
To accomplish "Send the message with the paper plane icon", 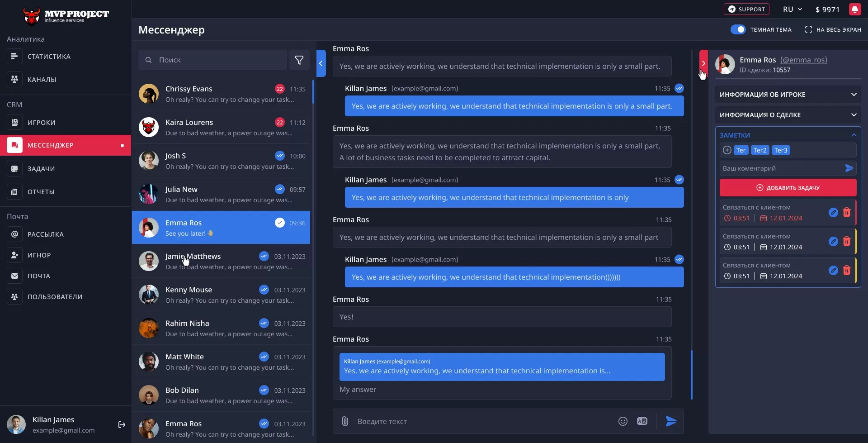I will pyautogui.click(x=671, y=421).
